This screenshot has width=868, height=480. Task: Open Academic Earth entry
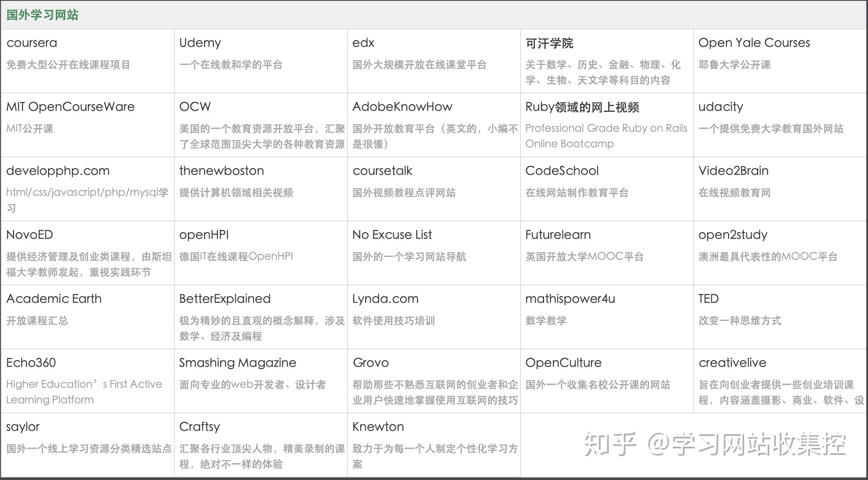pyautogui.click(x=54, y=299)
